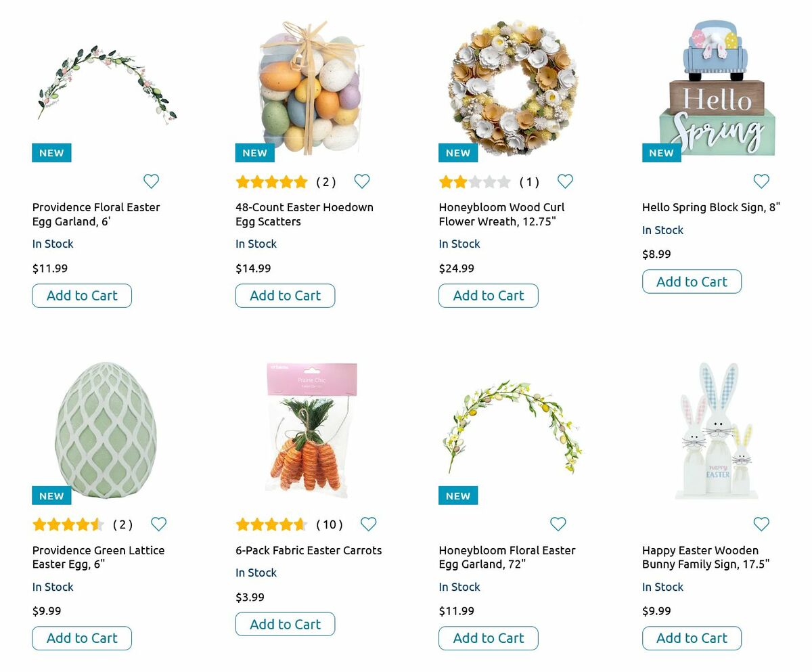The width and height of the screenshot is (812, 672).
Task: Click heart icon for 6-Pack Fabric Easter Carrots
Action: pyautogui.click(x=368, y=524)
